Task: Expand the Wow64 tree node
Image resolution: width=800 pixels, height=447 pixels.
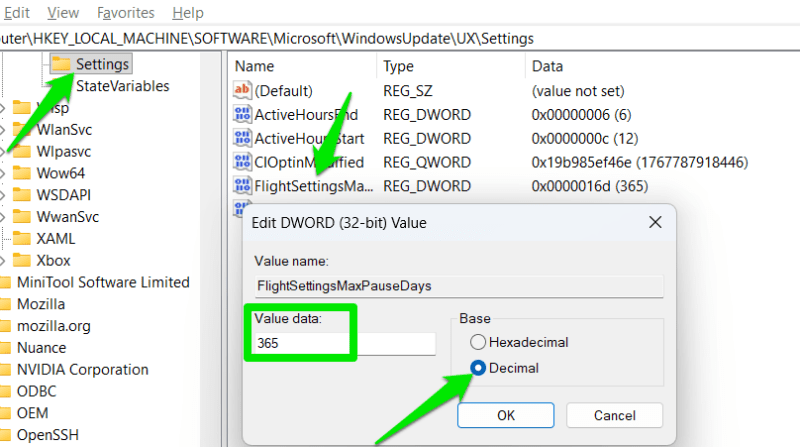Action: pos(3,173)
